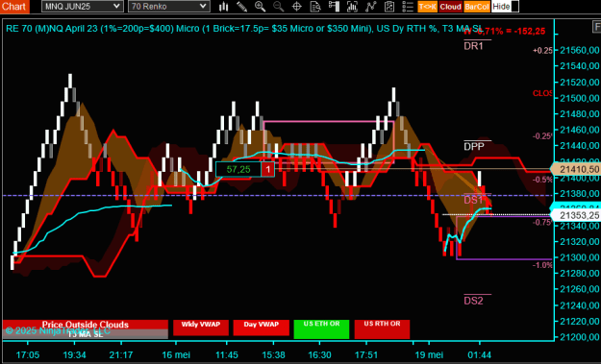
Task: Open the 70 Renko interval dropdown
Action: [168, 7]
